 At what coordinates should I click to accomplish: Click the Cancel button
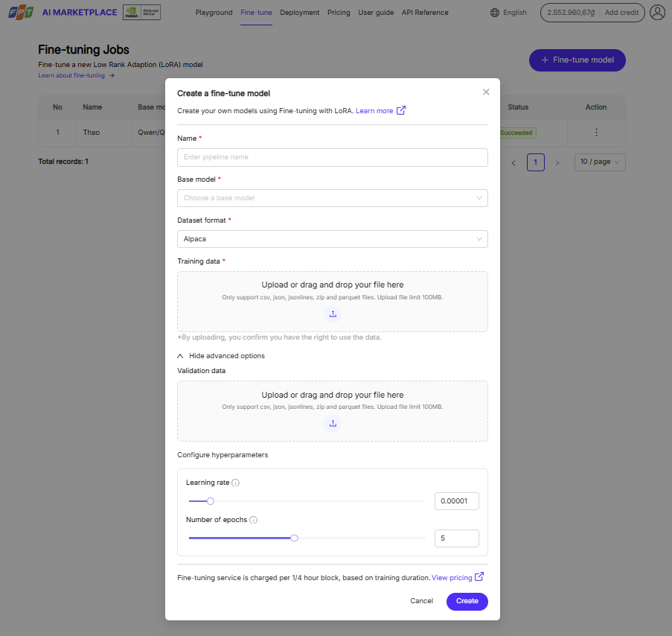[x=421, y=601]
